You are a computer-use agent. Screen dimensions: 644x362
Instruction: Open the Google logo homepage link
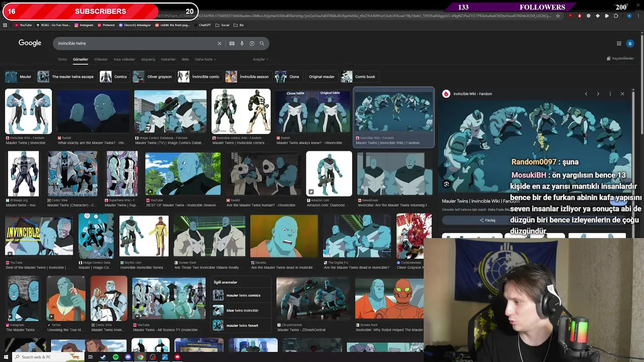30,43
